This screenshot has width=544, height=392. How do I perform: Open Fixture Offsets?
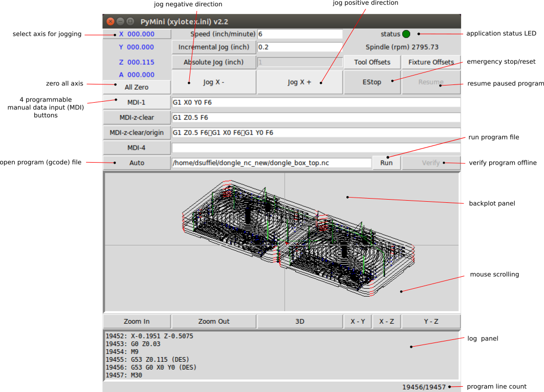coord(431,63)
